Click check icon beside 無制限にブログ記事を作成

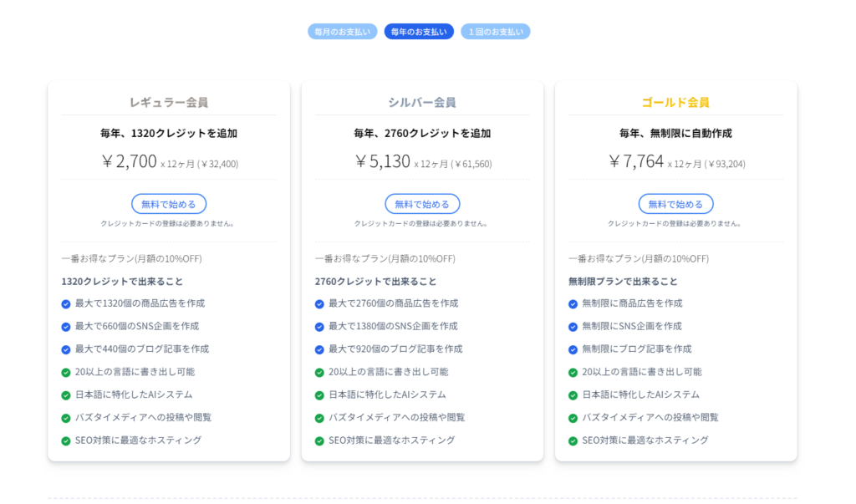pos(573,349)
